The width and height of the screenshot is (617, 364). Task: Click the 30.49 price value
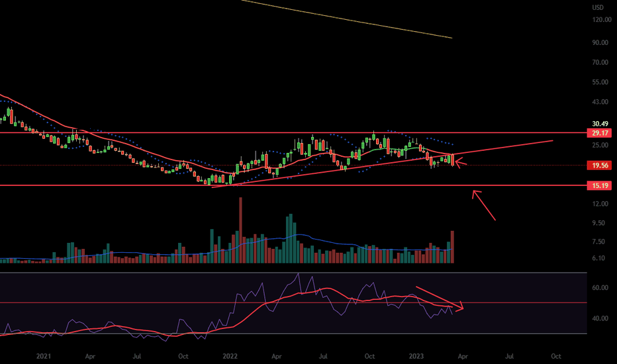[600, 124]
